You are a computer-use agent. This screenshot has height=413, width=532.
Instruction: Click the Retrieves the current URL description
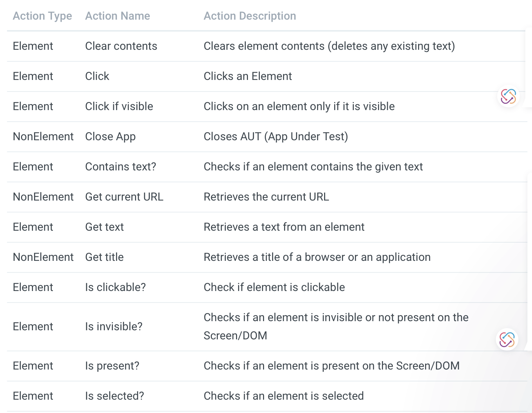point(266,197)
